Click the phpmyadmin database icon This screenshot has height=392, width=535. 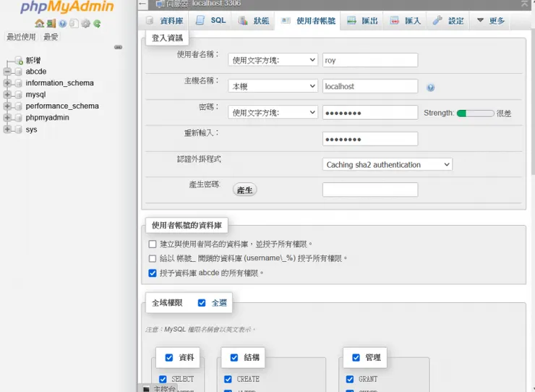coord(19,117)
